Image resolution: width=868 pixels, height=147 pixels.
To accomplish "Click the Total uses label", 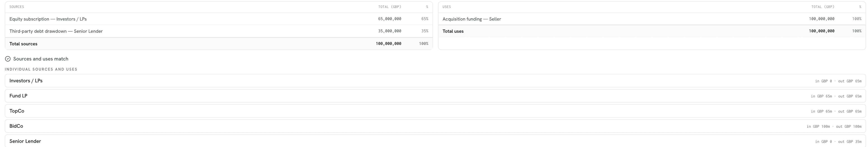I will [x=453, y=31].
